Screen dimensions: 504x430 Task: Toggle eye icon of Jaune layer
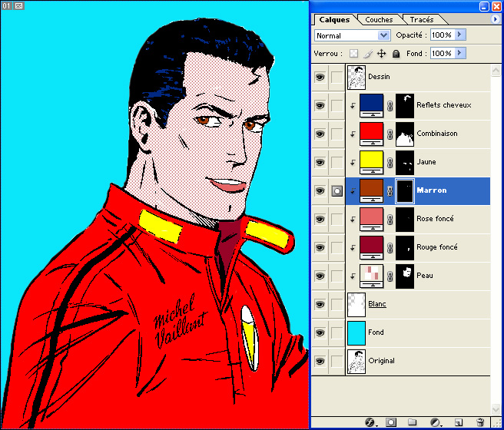(320, 162)
